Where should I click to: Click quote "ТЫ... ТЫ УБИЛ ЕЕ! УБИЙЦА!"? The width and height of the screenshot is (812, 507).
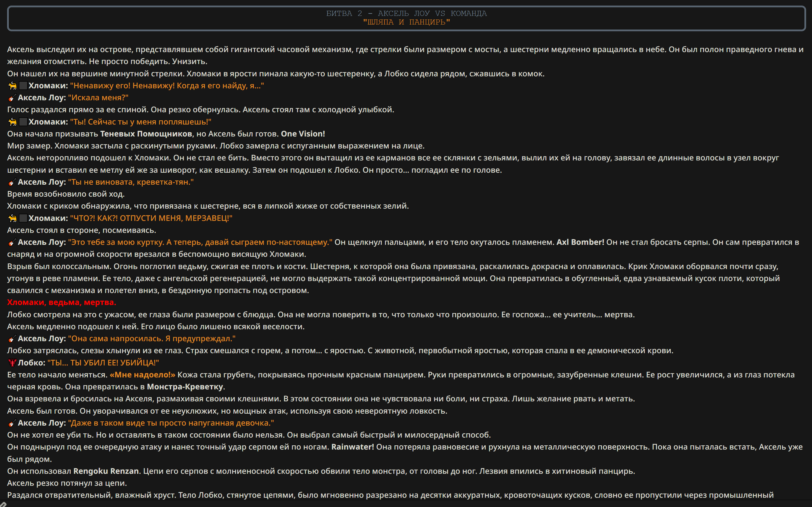coord(103,363)
